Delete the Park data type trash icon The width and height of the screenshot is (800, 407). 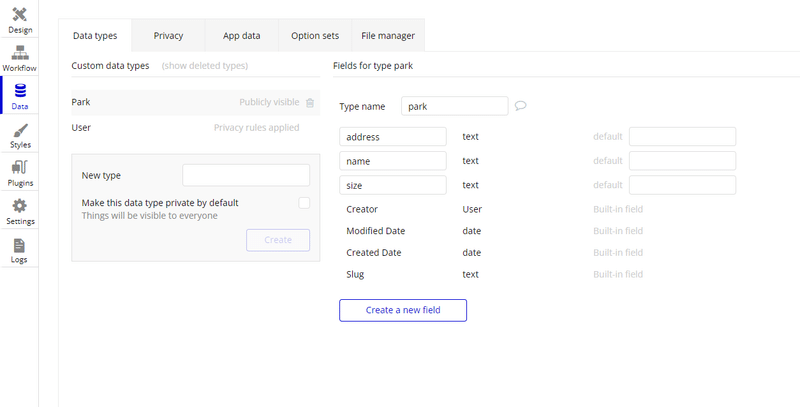310,102
